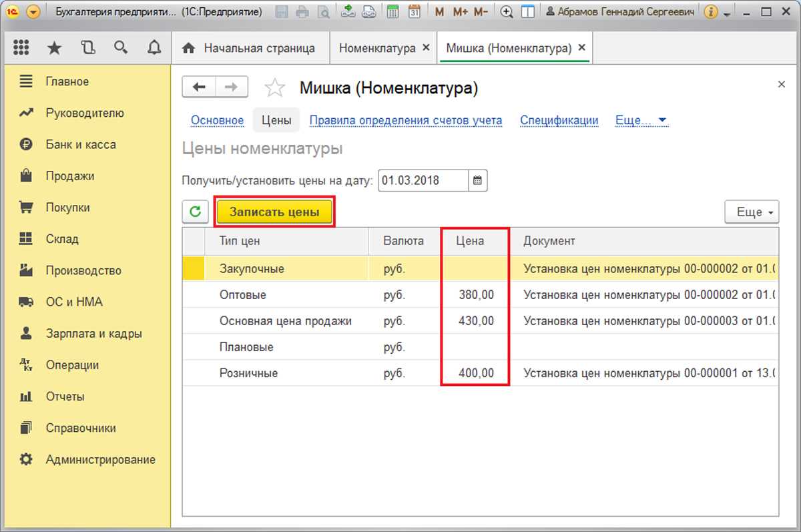Click the price date input field

(x=423, y=180)
